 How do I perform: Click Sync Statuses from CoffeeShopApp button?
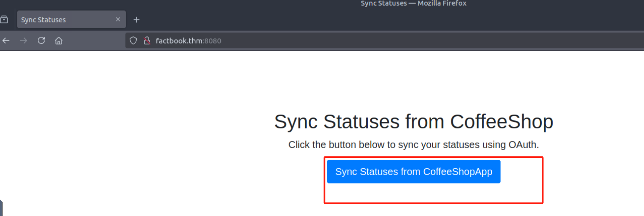413,171
